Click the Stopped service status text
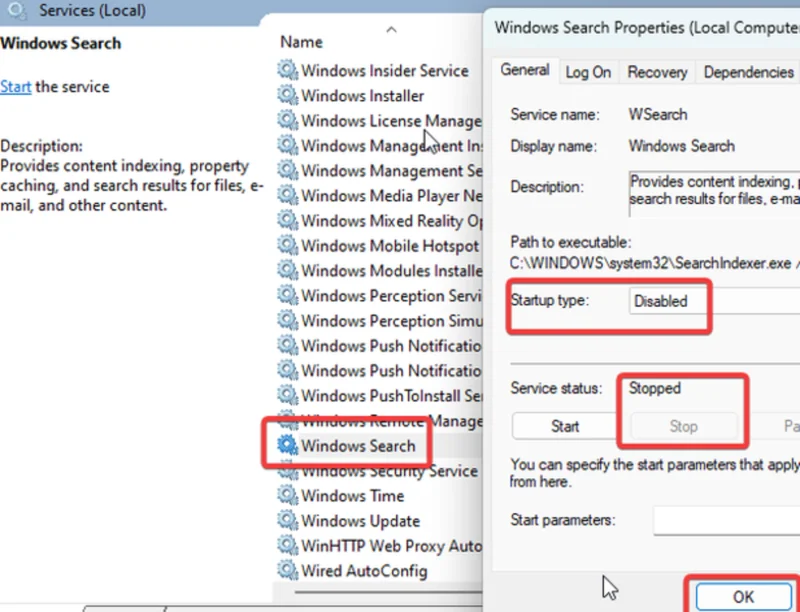Viewport: 800px width, 612px height. (655, 388)
